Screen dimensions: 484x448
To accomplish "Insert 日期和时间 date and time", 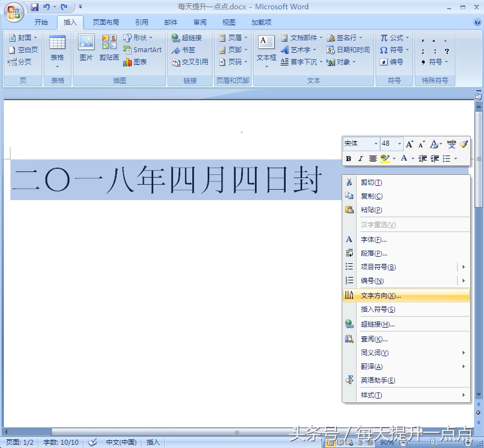I will (x=348, y=50).
